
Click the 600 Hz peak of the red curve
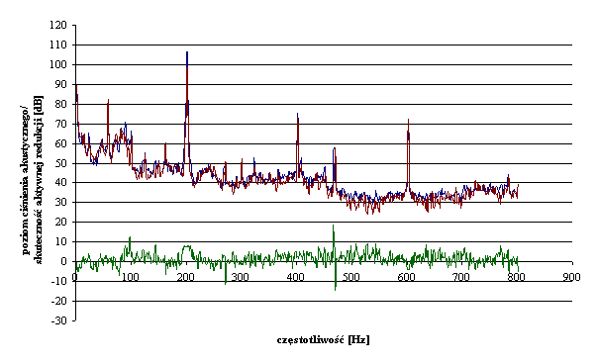(x=409, y=122)
